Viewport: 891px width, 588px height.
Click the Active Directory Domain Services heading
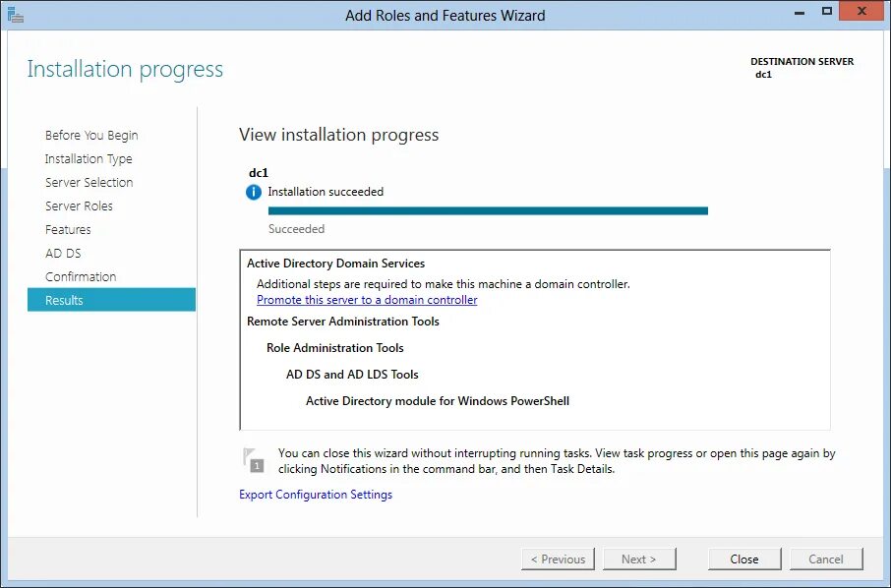point(335,264)
